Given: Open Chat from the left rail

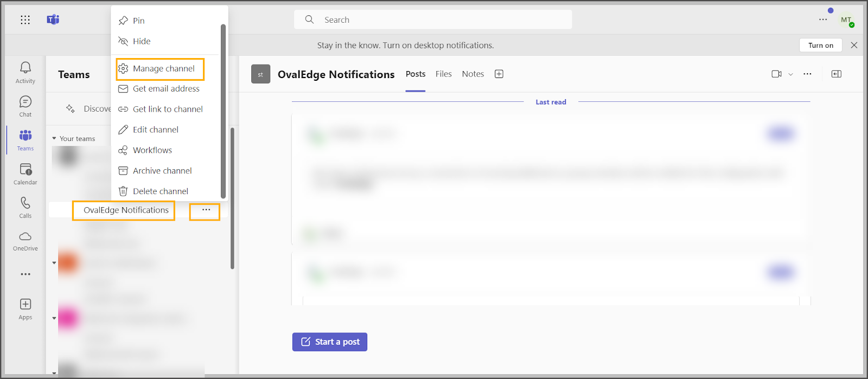Looking at the screenshot, I should click(25, 106).
